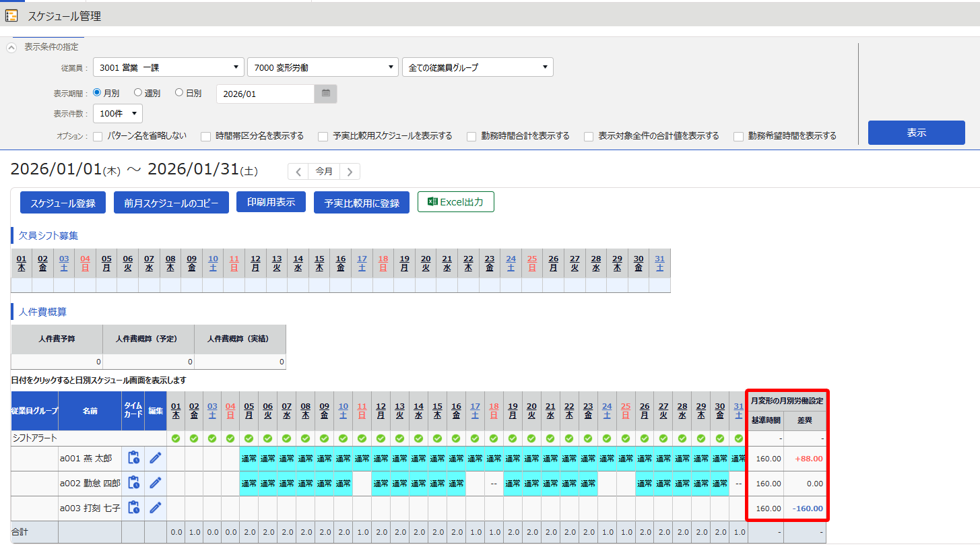980x557 pixels.
Task: Click the name a003 打刻 七子
Action: pos(90,508)
